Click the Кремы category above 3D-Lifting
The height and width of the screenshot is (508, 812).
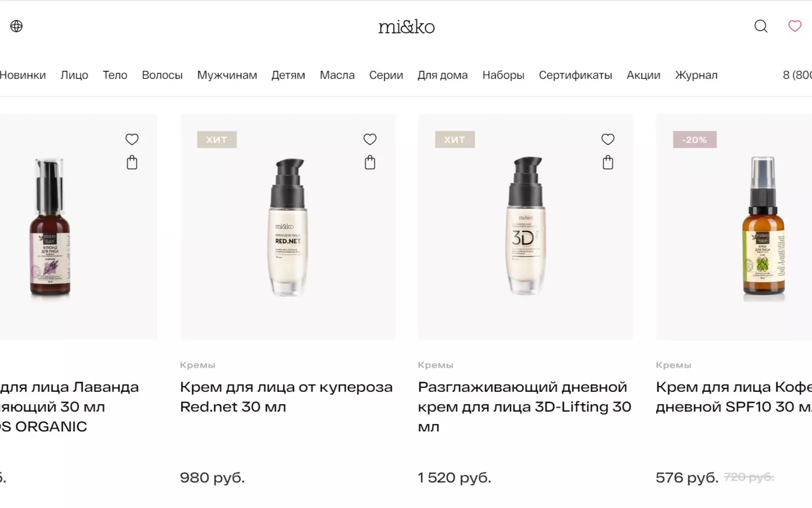[x=435, y=365]
